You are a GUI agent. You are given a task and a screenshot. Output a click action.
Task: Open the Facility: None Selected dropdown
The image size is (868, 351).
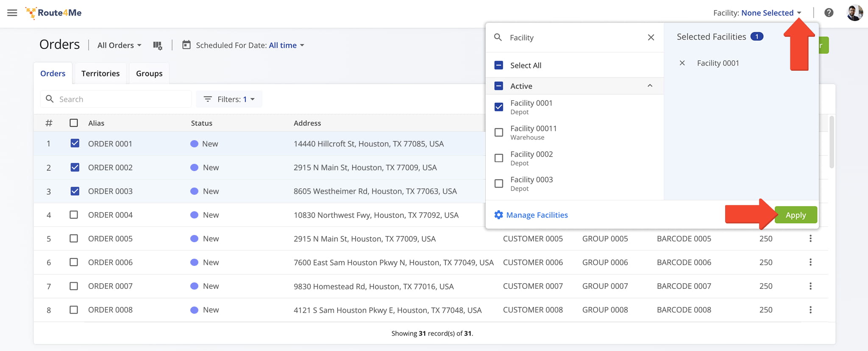[757, 13]
